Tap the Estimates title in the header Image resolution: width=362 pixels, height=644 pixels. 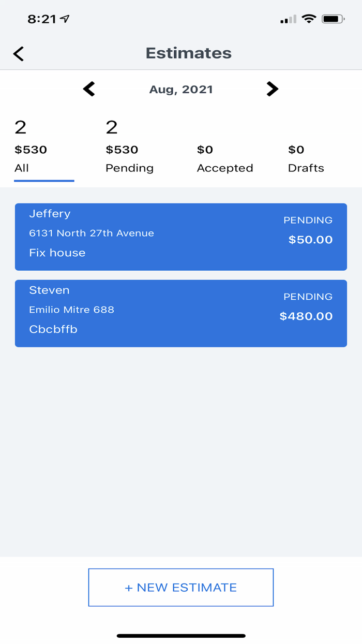click(x=188, y=53)
